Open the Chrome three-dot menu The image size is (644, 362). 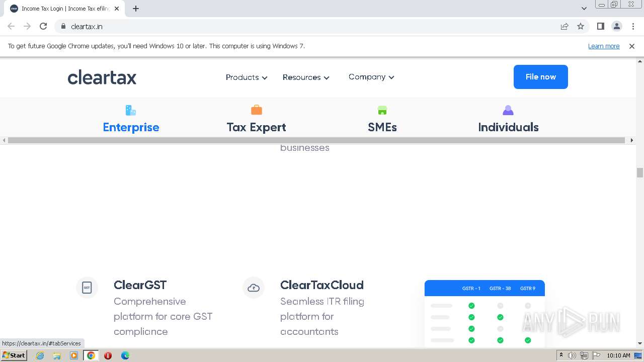point(633,26)
